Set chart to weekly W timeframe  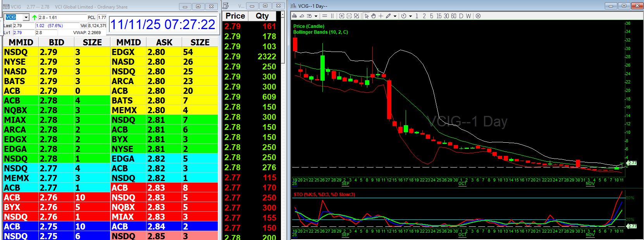468,16
